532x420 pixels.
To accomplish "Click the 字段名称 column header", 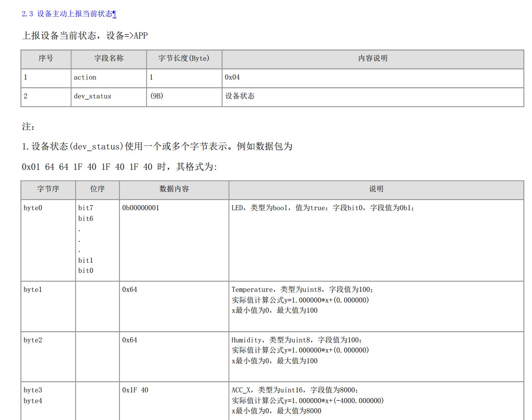I will coord(109,58).
